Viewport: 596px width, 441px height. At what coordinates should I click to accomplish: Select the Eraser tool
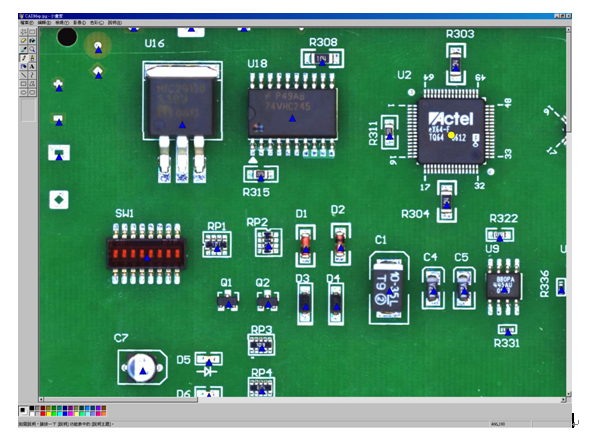click(x=23, y=40)
